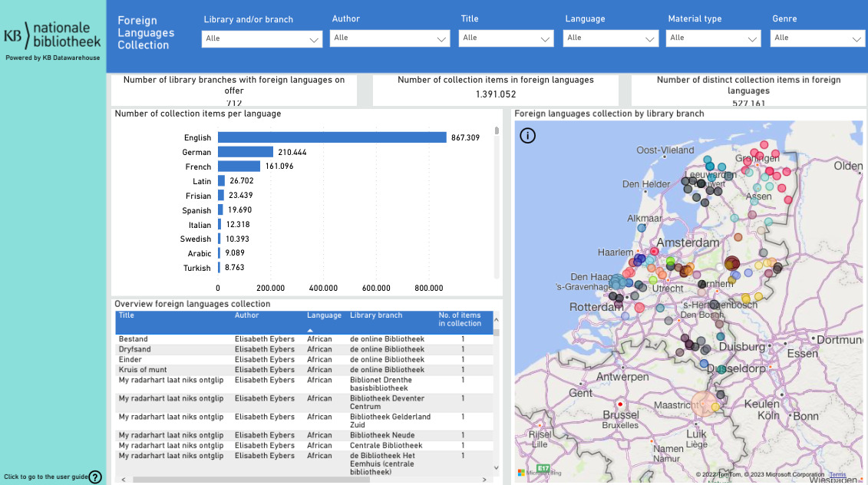Select the English bar in the chart

332,137
